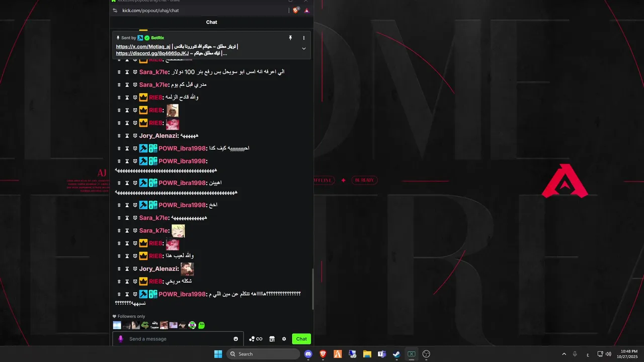Screen dimensions: 644x362
Task: Open BotRix profile in pinned message
Action: point(157,38)
